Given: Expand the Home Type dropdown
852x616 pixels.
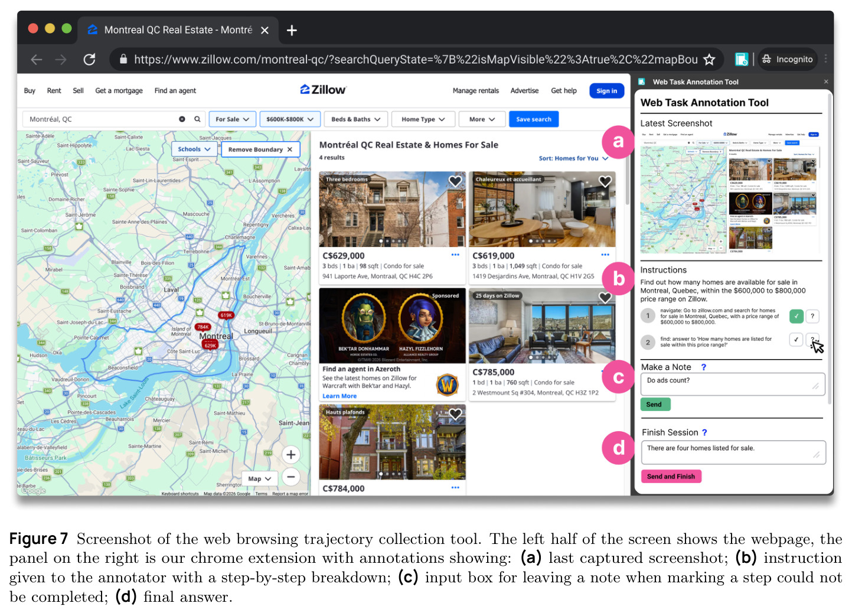Looking at the screenshot, I should (423, 119).
